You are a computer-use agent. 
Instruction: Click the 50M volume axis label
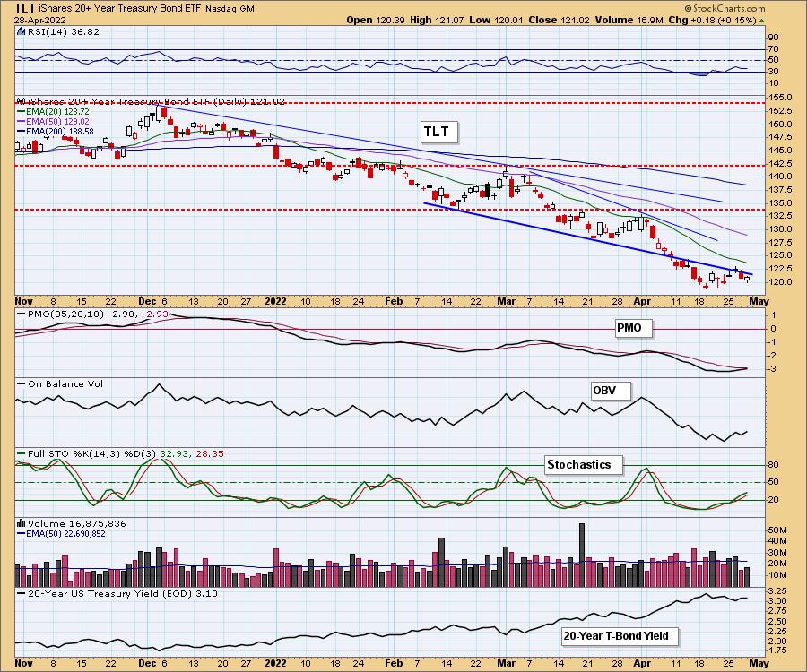click(777, 530)
